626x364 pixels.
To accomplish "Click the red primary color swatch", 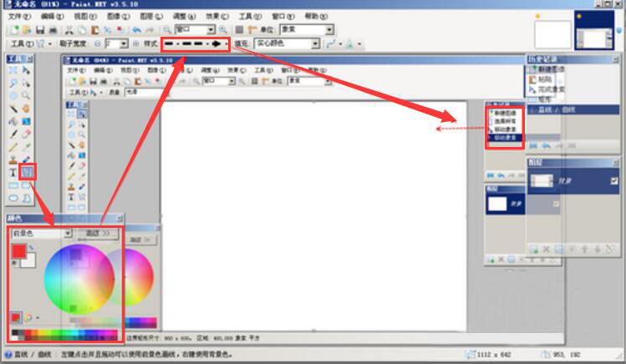I will tap(18, 251).
